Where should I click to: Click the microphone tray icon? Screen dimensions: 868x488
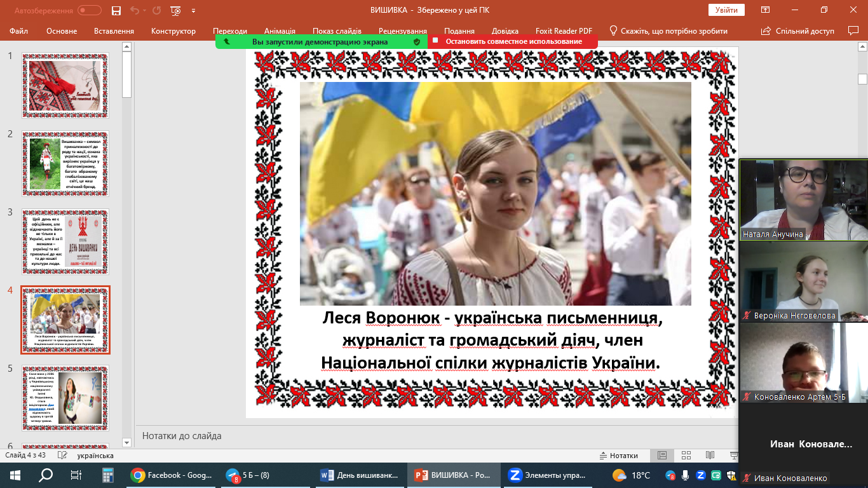coord(686,475)
